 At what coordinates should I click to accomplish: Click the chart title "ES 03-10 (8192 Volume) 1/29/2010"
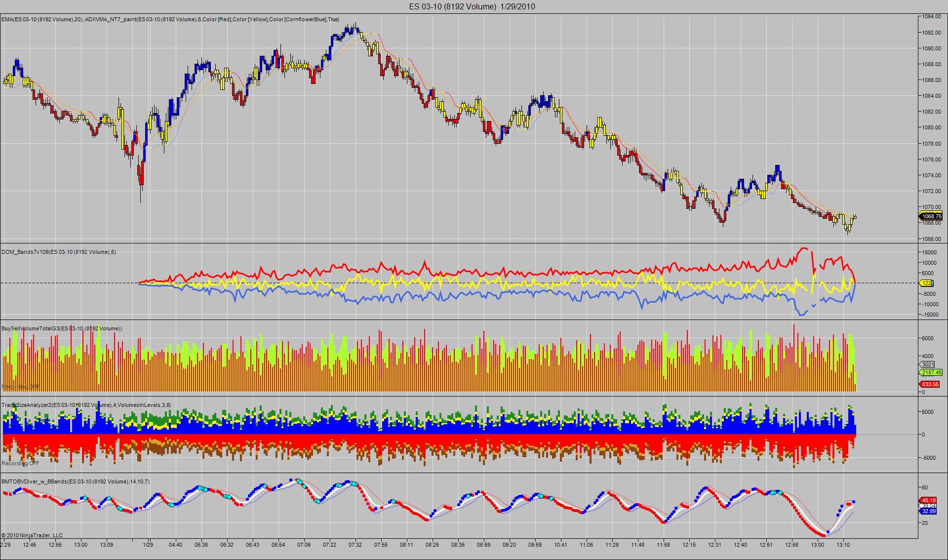472,6
